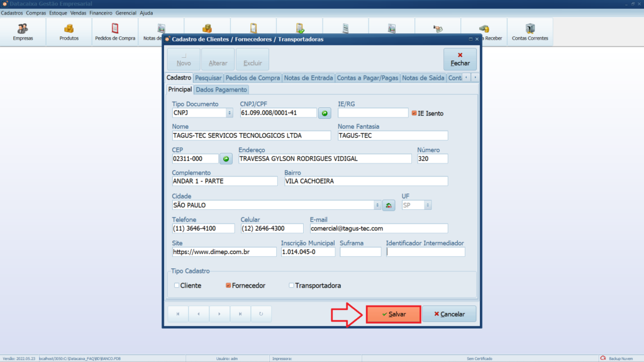Click the Identificador Intermediador field
Image resolution: width=644 pixels, height=362 pixels.
pyautogui.click(x=425, y=251)
